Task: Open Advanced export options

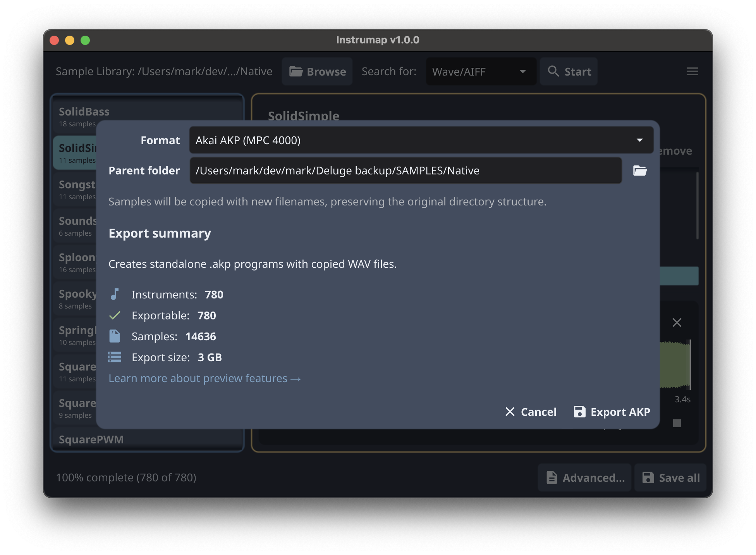Action: point(585,477)
